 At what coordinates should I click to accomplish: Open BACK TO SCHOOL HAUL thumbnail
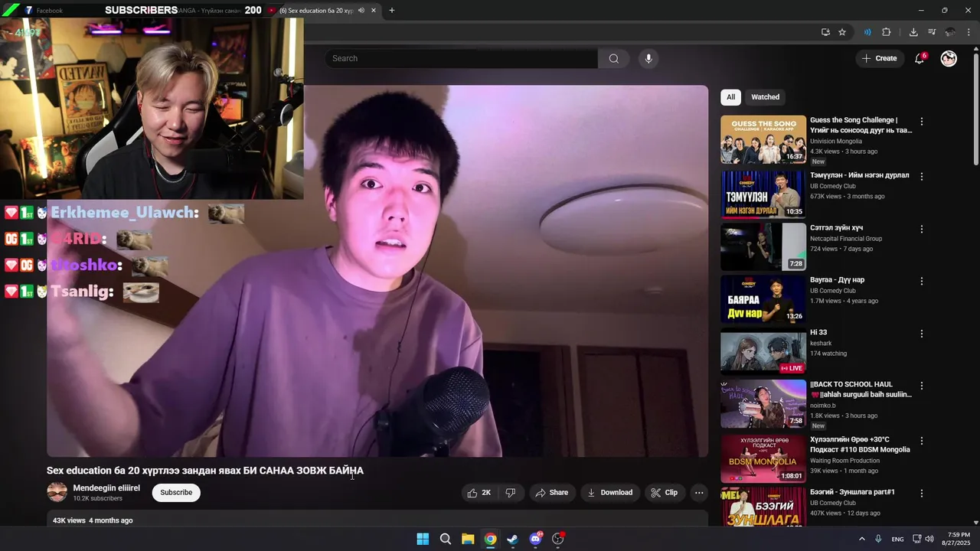click(x=763, y=403)
